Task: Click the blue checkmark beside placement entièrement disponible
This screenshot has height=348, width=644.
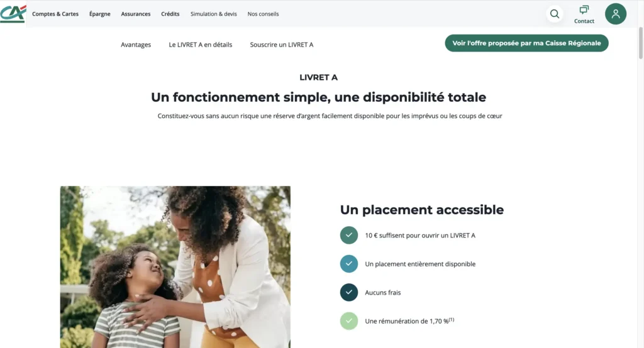Action: [x=348, y=264]
